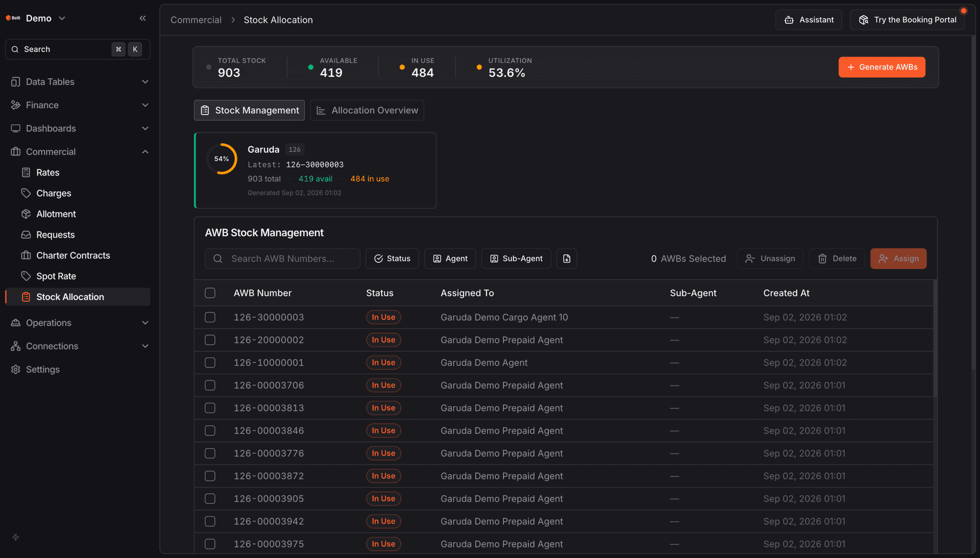This screenshot has height=558, width=980.
Task: Click the Rates calculator icon
Action: [x=26, y=172]
